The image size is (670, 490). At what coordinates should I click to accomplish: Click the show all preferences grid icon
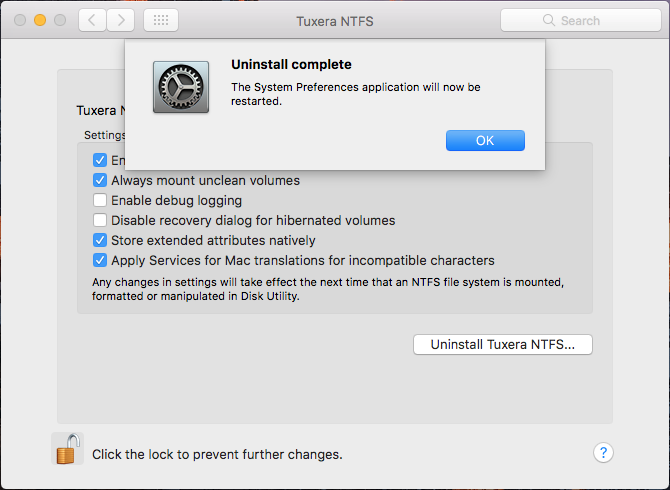click(x=161, y=20)
